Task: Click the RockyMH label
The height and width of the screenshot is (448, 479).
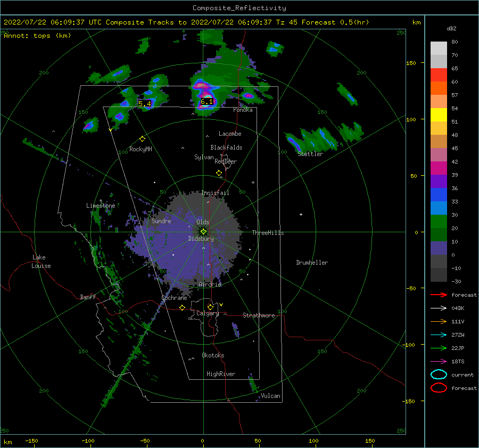Action: pyautogui.click(x=141, y=149)
